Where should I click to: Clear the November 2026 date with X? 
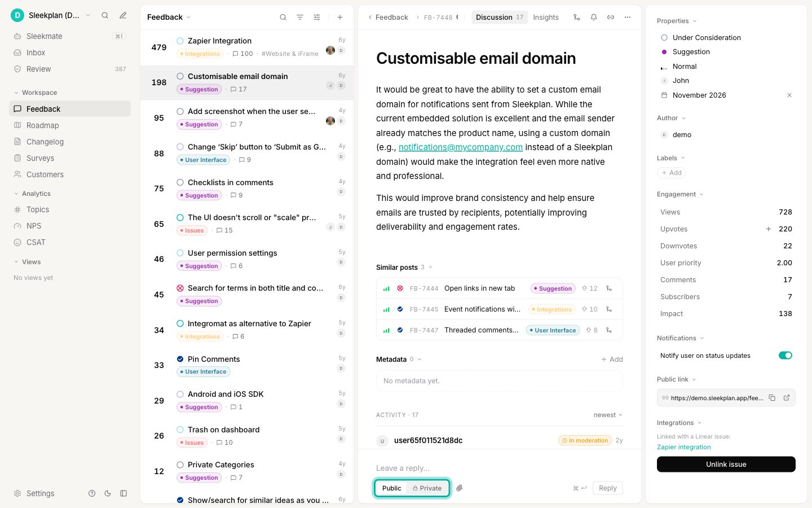789,95
